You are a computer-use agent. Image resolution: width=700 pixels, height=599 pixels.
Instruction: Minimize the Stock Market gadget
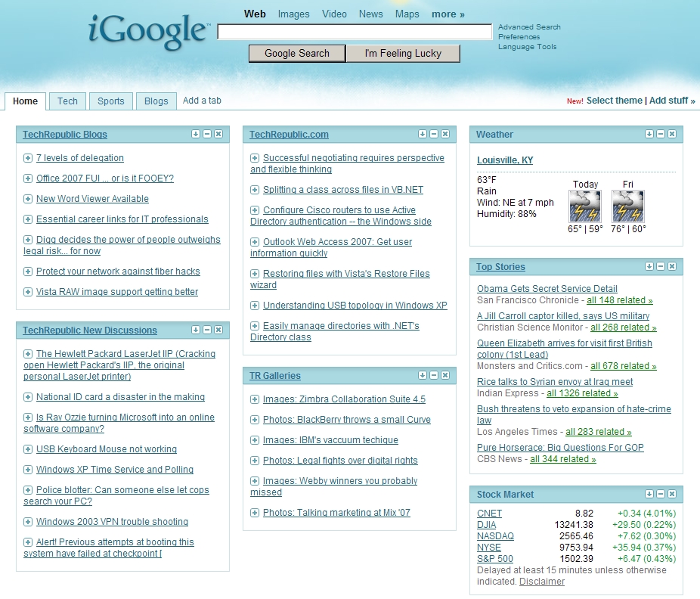point(661,494)
